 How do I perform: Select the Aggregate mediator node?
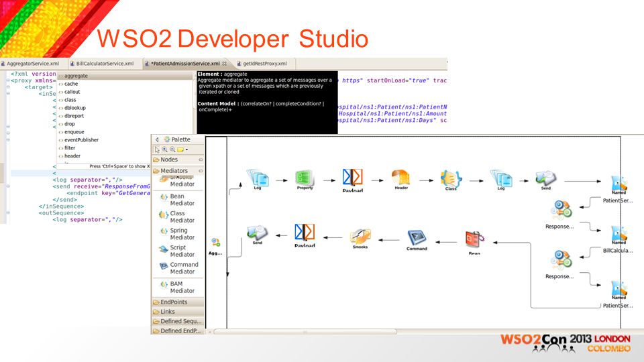(x=215, y=246)
